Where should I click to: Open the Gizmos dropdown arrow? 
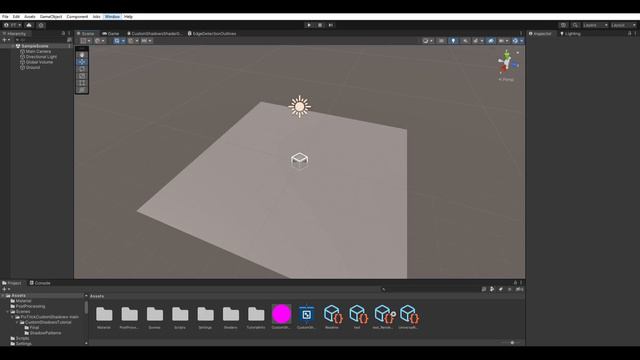tap(521, 41)
